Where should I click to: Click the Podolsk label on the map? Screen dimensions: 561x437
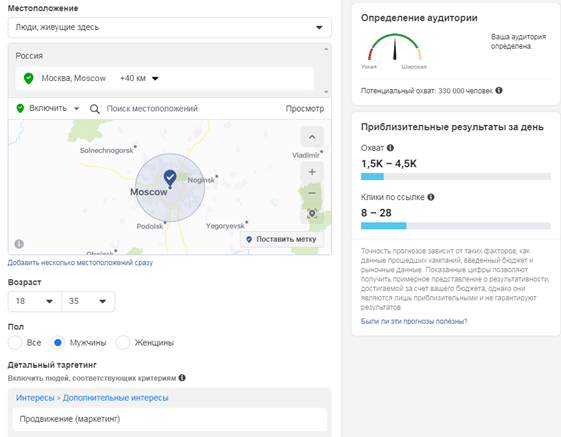coord(150,226)
